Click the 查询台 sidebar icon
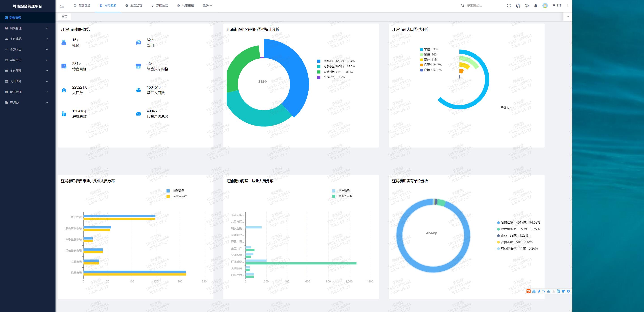Viewport: 644px width, 312px height. tap(6, 103)
